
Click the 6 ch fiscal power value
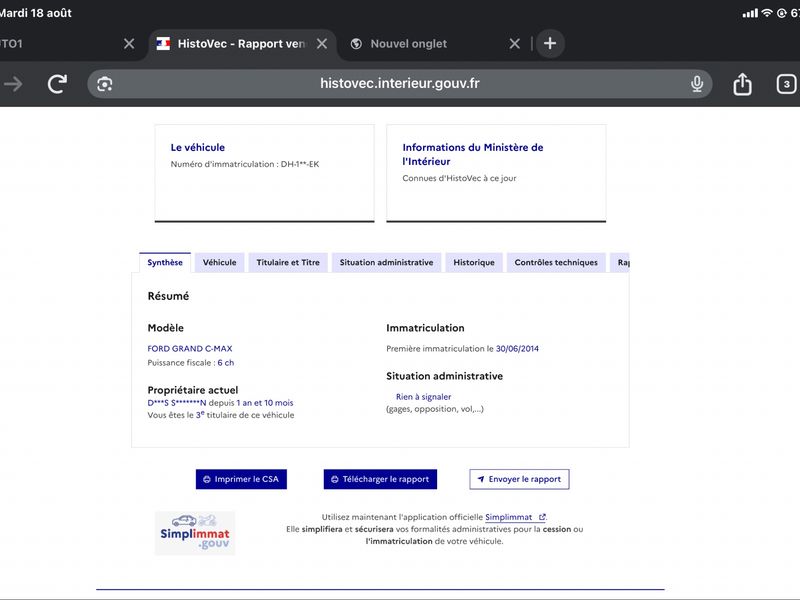[226, 363]
